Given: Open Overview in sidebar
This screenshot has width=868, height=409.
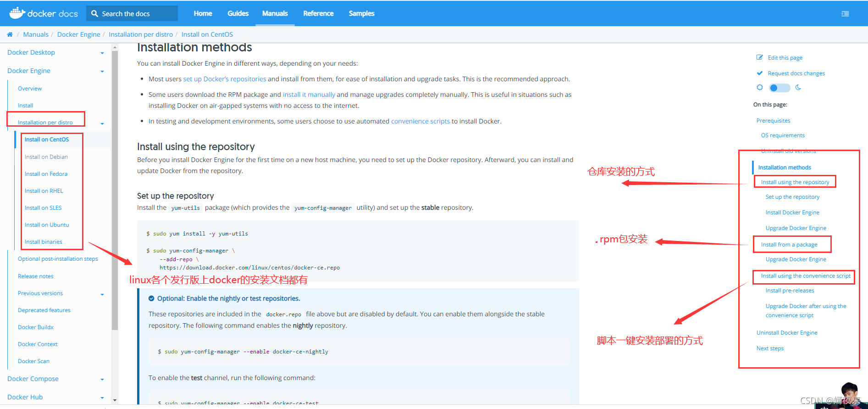Looking at the screenshot, I should [30, 89].
